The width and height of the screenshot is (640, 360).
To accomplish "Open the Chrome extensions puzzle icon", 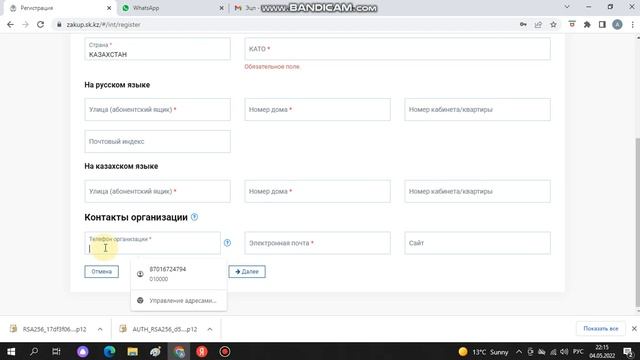I will (x=587, y=24).
